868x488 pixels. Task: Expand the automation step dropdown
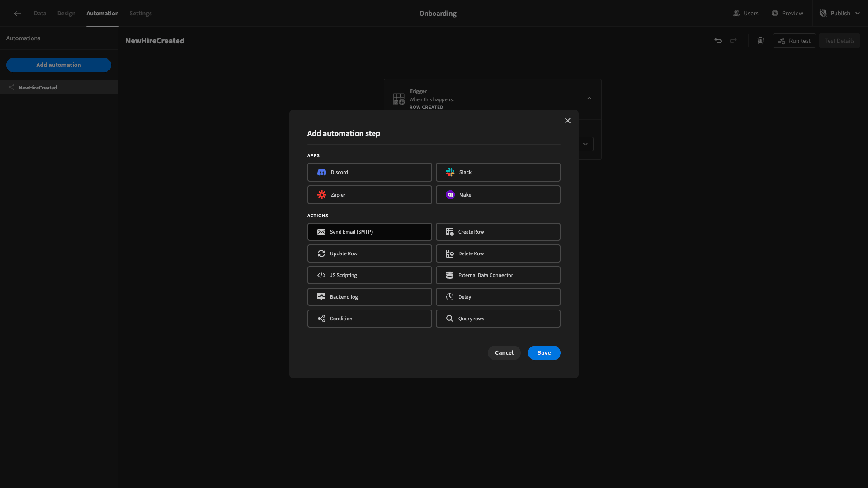tap(585, 144)
